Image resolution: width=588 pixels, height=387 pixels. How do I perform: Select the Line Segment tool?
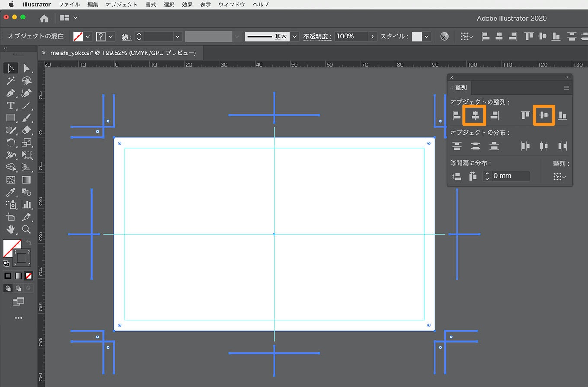pos(27,105)
